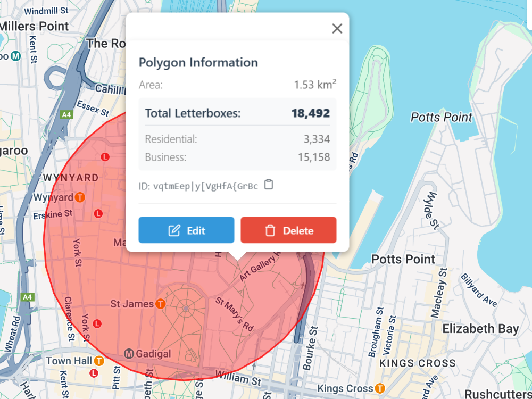Delete the polygon using the red button
Viewport: 532px width, 399px height.
point(288,230)
